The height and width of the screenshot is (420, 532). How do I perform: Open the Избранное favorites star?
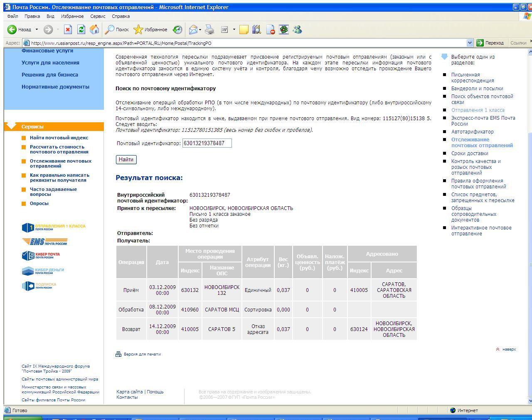[x=150, y=30]
